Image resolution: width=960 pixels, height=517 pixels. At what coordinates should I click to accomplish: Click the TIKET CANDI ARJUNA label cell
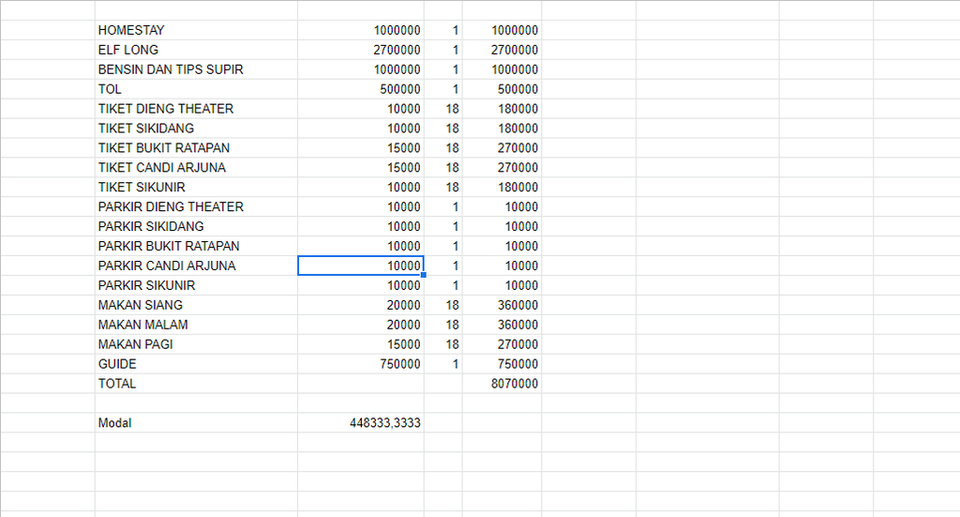point(196,167)
